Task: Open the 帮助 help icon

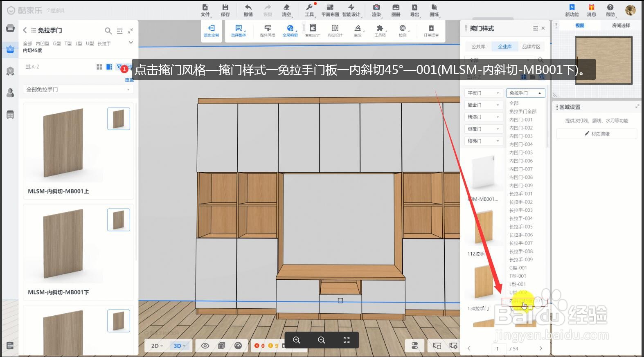Action: tap(610, 10)
